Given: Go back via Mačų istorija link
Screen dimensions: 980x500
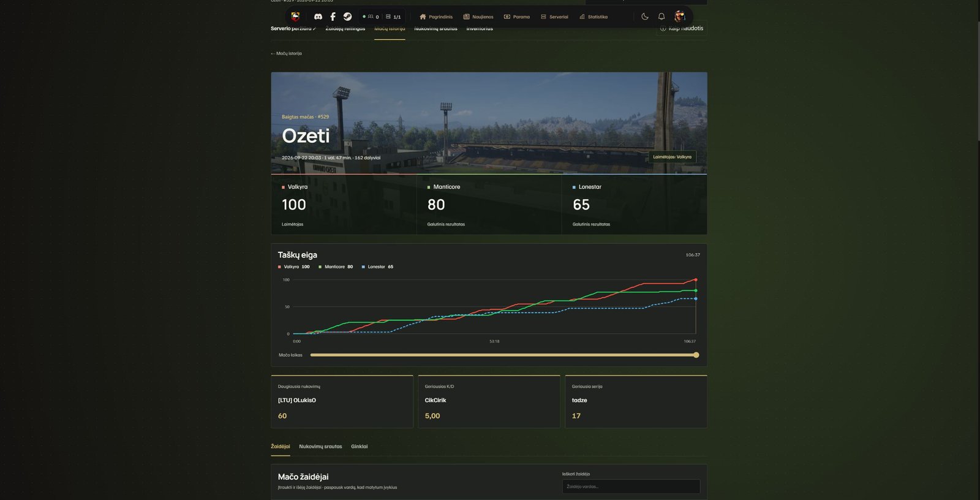Looking at the screenshot, I should pos(286,53).
